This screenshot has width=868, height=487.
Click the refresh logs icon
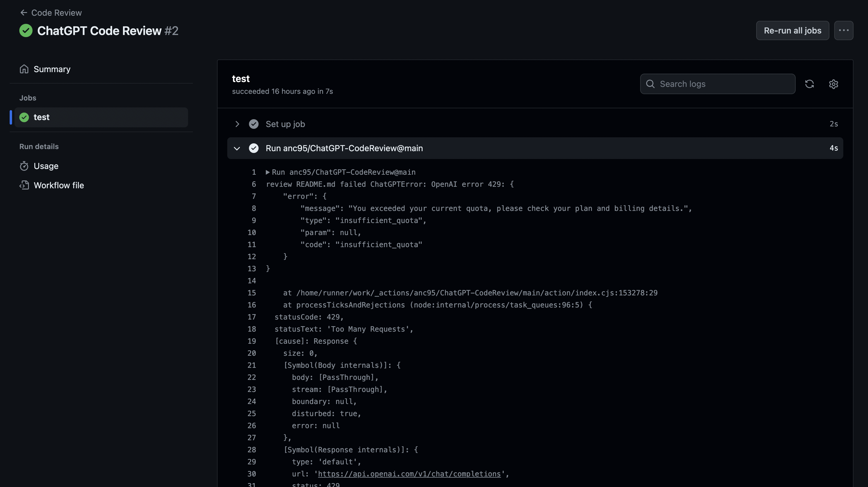[x=809, y=84]
